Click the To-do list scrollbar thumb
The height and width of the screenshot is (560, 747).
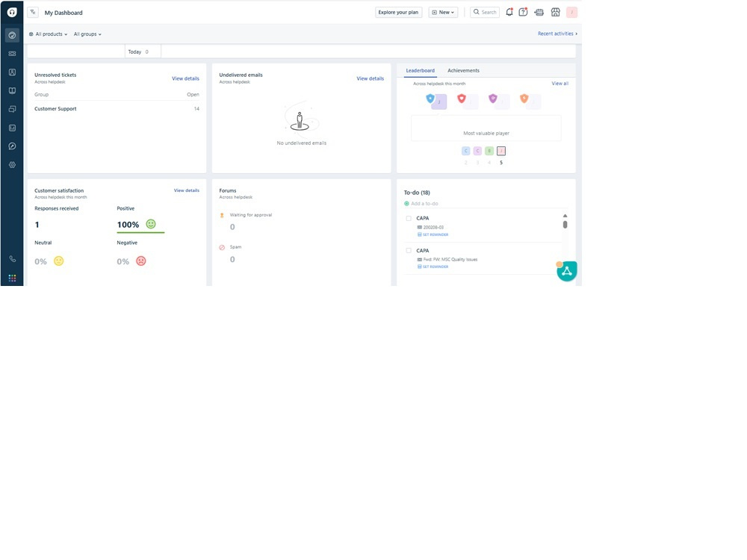(565, 224)
